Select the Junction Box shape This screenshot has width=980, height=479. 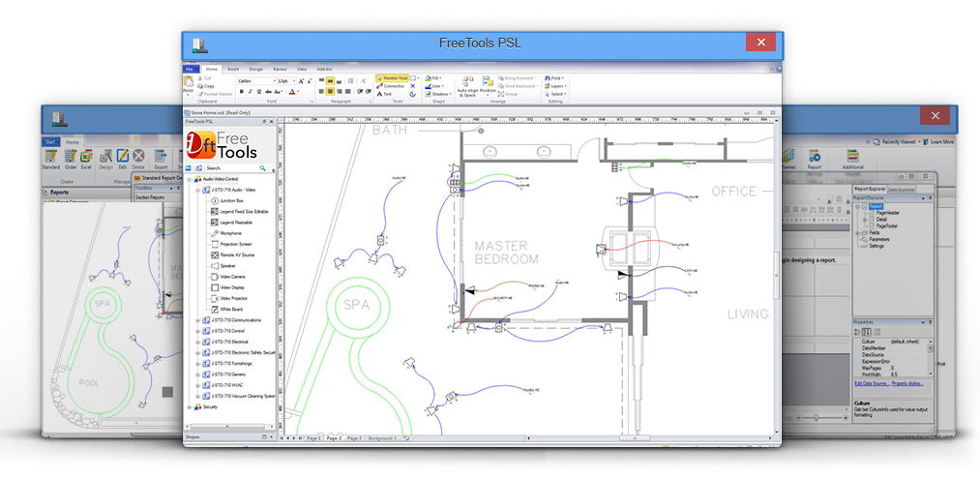pos(227,200)
